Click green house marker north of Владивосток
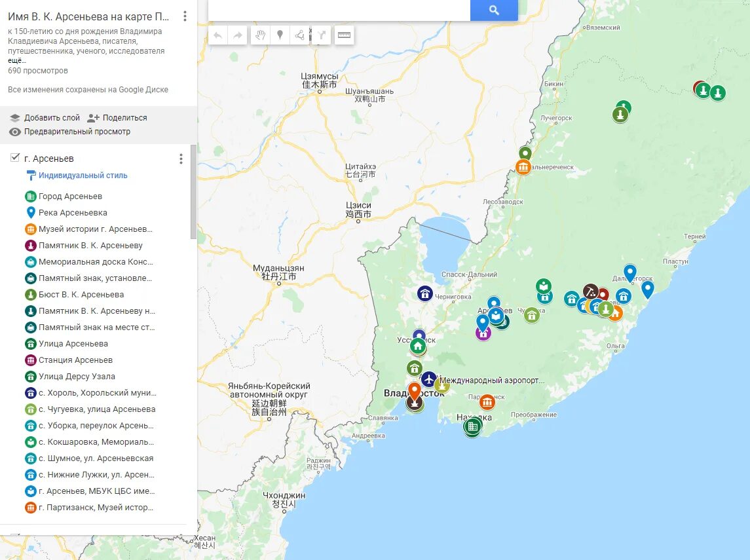Viewport: 750px width, 560px height. [x=415, y=368]
